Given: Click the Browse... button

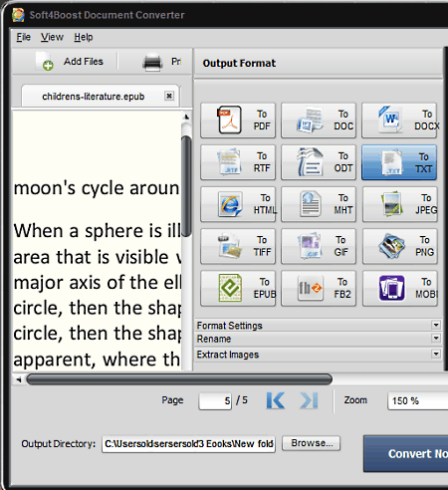Looking at the screenshot, I should click(x=311, y=443).
